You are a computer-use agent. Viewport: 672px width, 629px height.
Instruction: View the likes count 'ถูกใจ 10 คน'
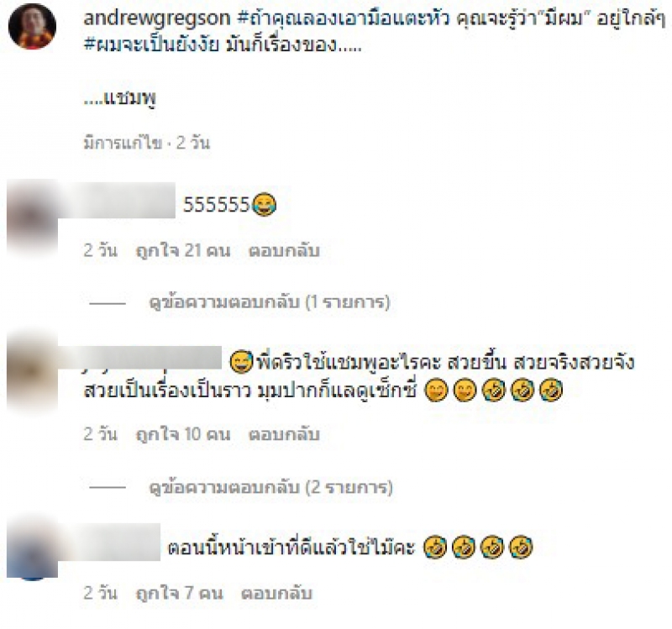[183, 434]
